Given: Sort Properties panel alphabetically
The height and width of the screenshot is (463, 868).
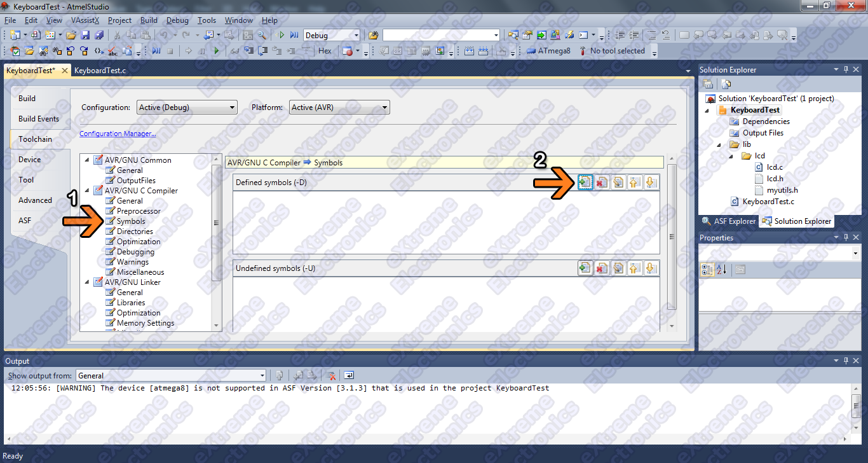Looking at the screenshot, I should pyautogui.click(x=721, y=269).
